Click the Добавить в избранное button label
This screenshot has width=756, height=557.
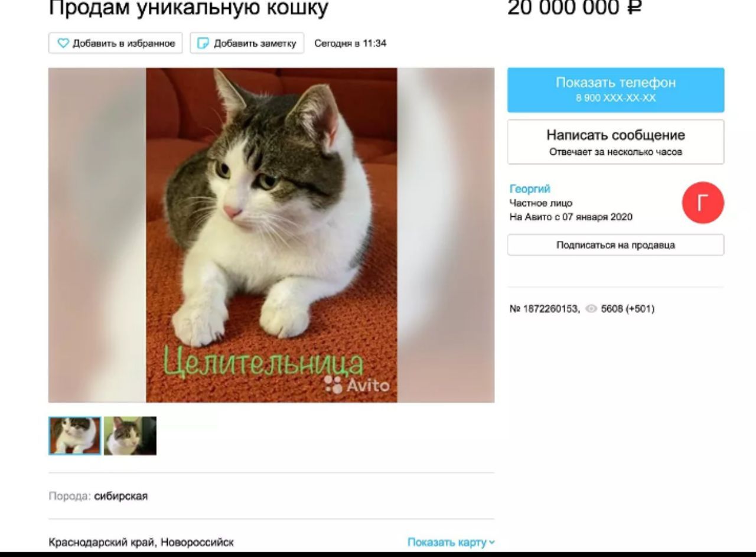pyautogui.click(x=124, y=43)
